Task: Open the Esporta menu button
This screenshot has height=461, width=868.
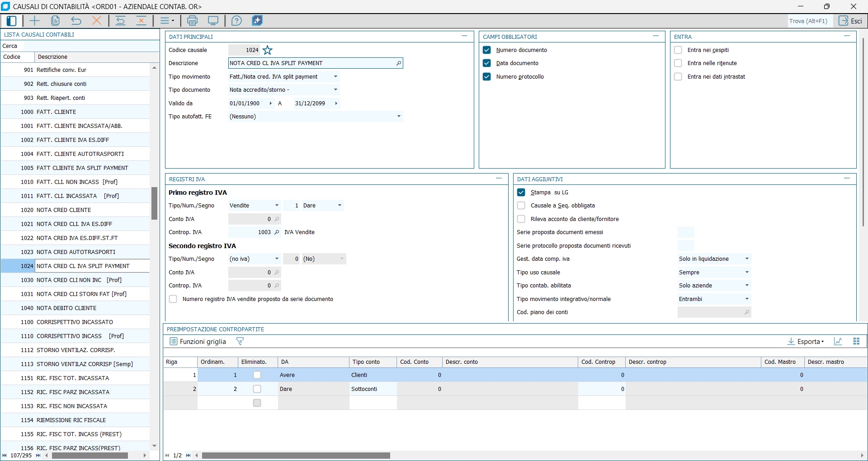Action: (x=806, y=342)
